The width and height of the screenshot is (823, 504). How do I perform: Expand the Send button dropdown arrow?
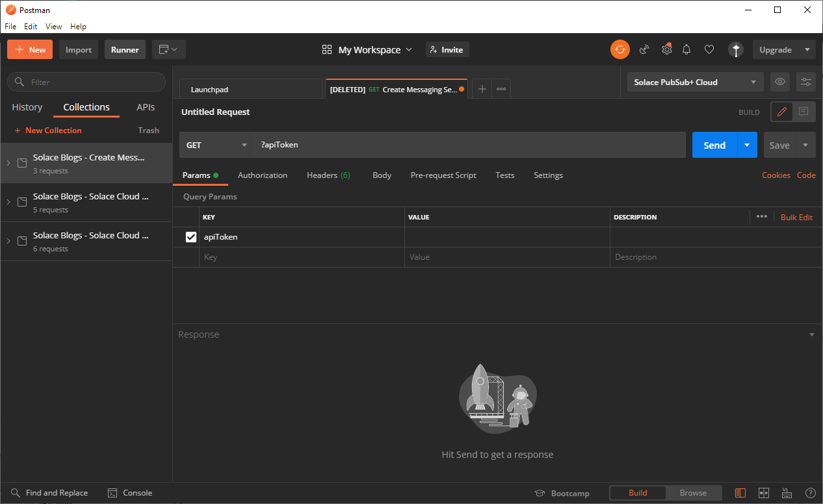(747, 145)
